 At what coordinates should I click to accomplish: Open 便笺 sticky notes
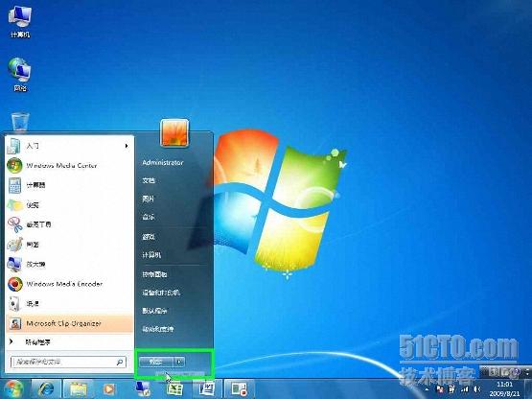coord(69,205)
